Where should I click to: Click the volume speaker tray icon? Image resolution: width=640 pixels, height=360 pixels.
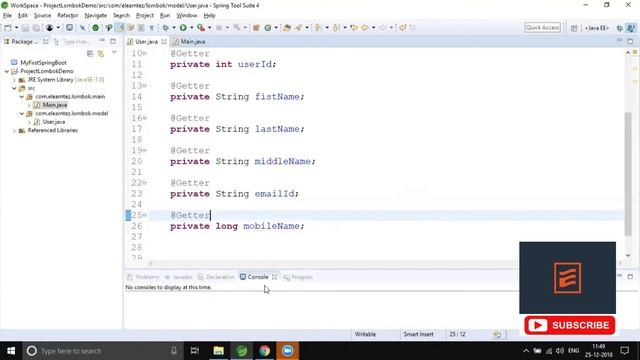tap(560, 351)
